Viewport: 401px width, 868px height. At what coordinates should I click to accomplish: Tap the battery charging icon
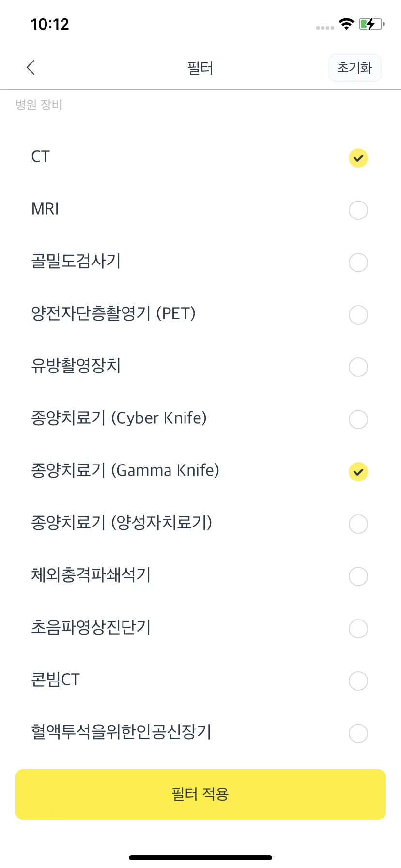(371, 24)
